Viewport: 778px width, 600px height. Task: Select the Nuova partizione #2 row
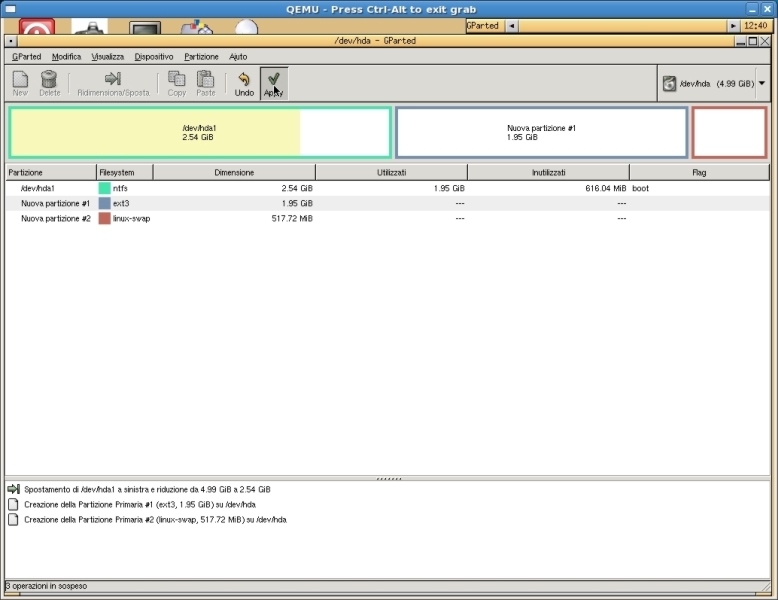387,218
